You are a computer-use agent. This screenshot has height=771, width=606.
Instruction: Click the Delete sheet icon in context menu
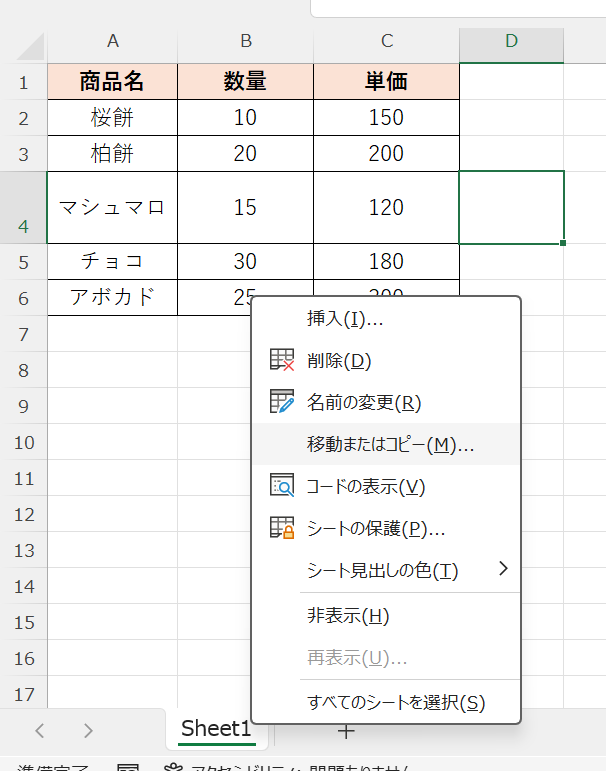(281, 360)
